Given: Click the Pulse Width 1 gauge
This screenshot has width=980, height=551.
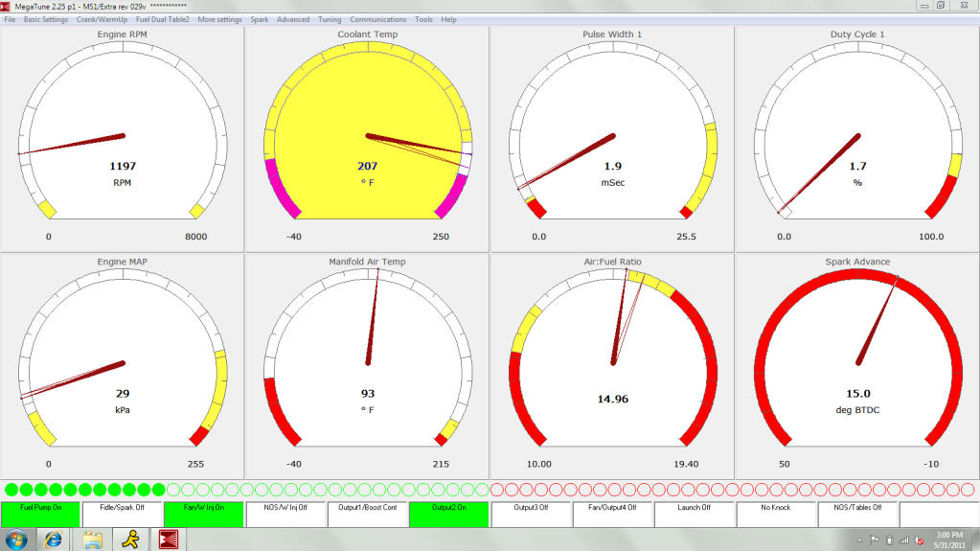Looking at the screenshot, I should coord(612,139).
